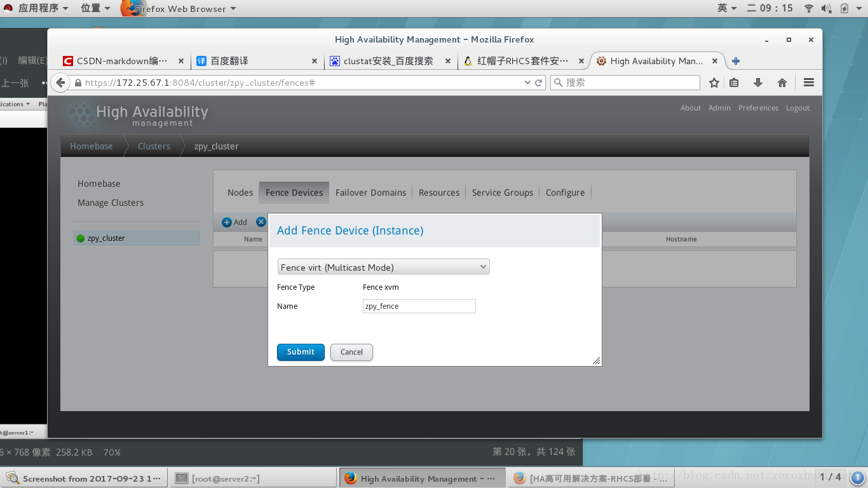Open the Firefox hamburger menu

point(809,83)
